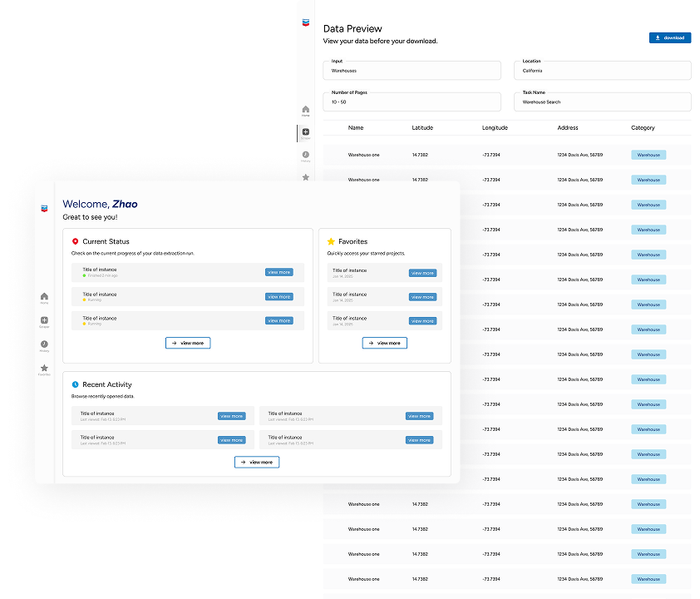This screenshot has width=700, height=599.
Task: Click 'view more' on the Finished instance
Action: point(279,272)
